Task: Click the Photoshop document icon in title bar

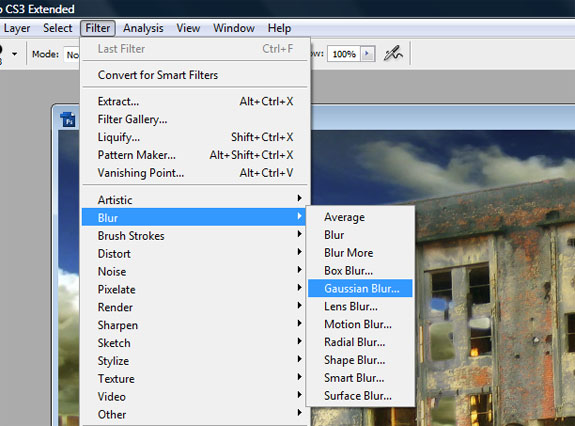Action: pyautogui.click(x=69, y=120)
